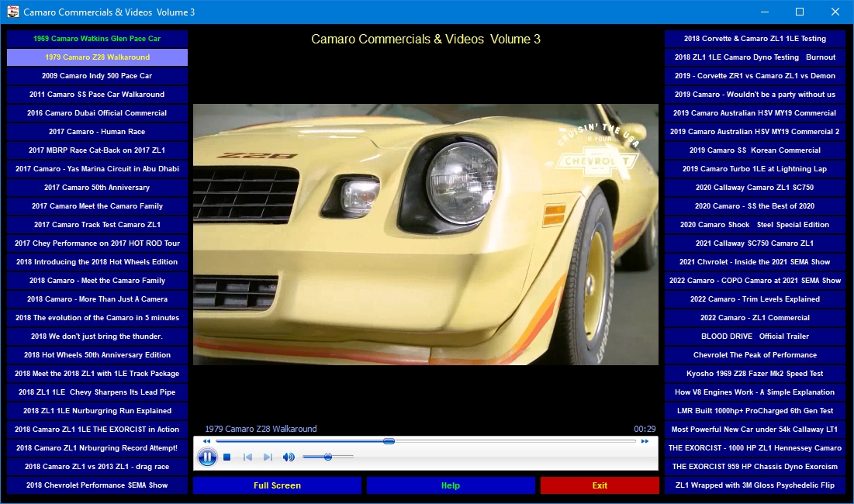The width and height of the screenshot is (854, 504).
Task: Choose How V8 Engines Work video
Action: click(x=755, y=392)
